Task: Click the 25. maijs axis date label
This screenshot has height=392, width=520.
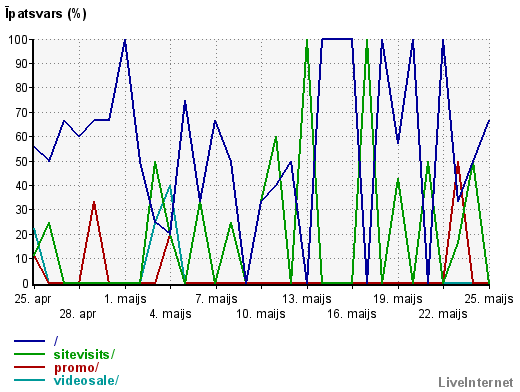Action: coord(489,299)
